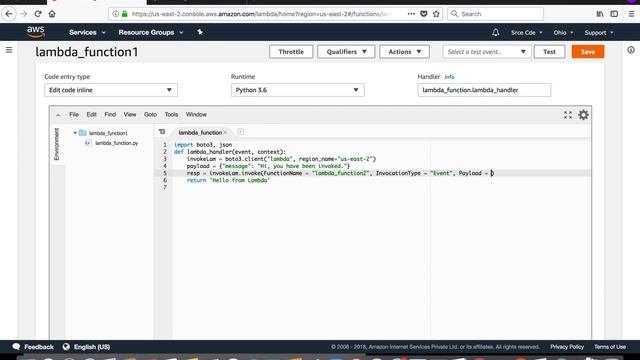Open the AWS notifications bell
This screenshot has height=360, width=640.
[x=496, y=32]
